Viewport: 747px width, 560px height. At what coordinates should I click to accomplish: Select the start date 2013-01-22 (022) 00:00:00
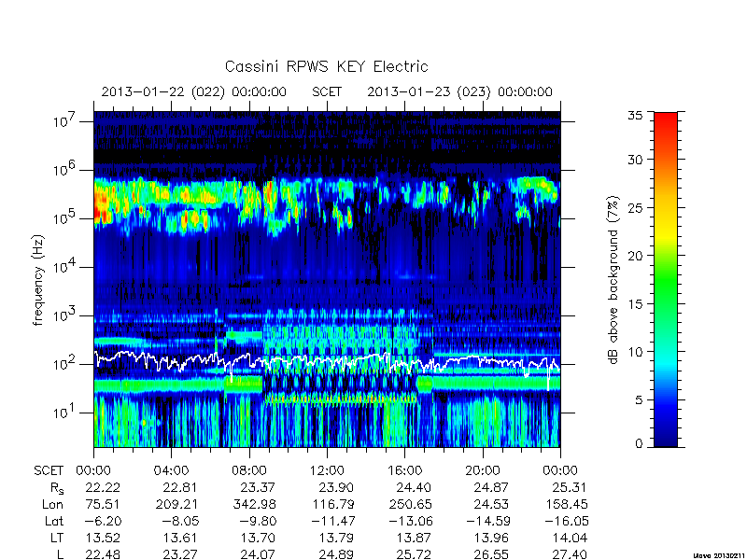coord(194,91)
